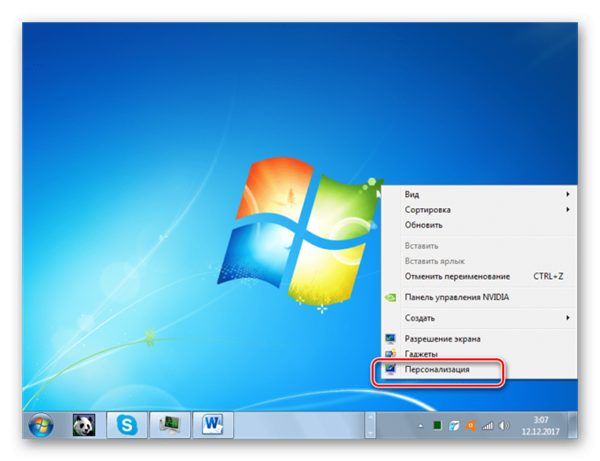Open Разрешение экрана
Screen dimensions: 600x461
pos(480,339)
